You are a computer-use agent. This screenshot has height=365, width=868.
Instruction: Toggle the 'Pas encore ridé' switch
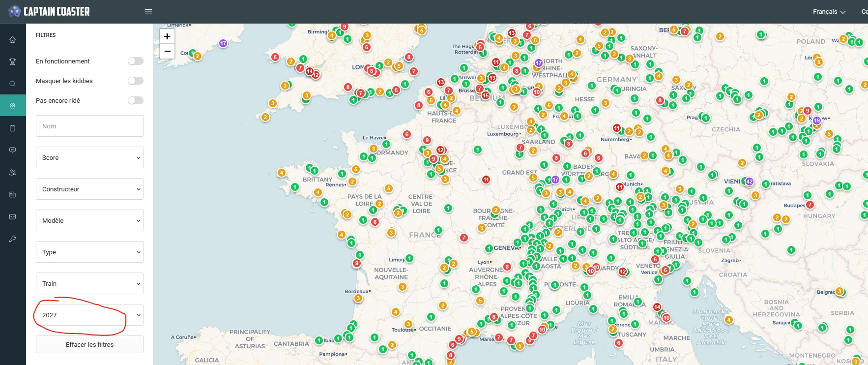click(x=136, y=100)
